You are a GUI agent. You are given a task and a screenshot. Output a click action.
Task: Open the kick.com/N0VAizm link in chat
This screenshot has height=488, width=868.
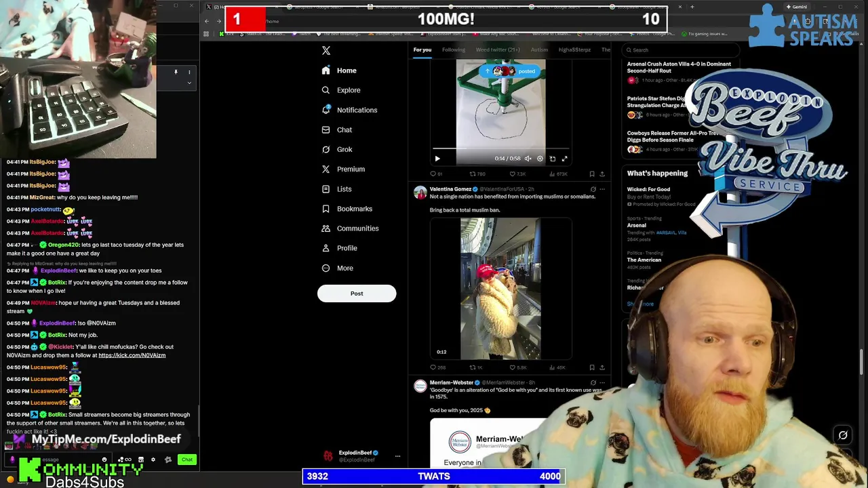point(132,355)
